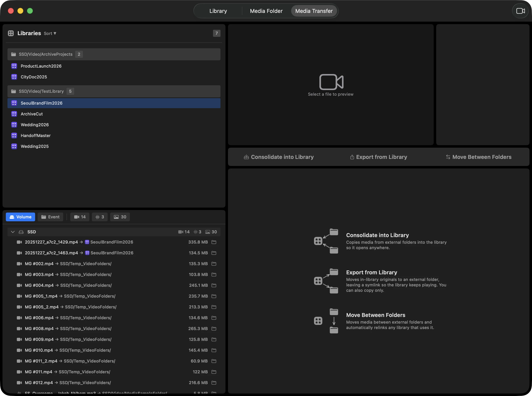Viewport: 532px width, 396px height.
Task: Select file MG #012.mp4
Action: pos(114,383)
